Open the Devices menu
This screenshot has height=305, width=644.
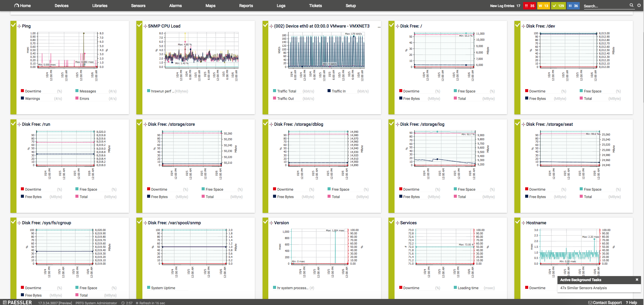[62, 6]
